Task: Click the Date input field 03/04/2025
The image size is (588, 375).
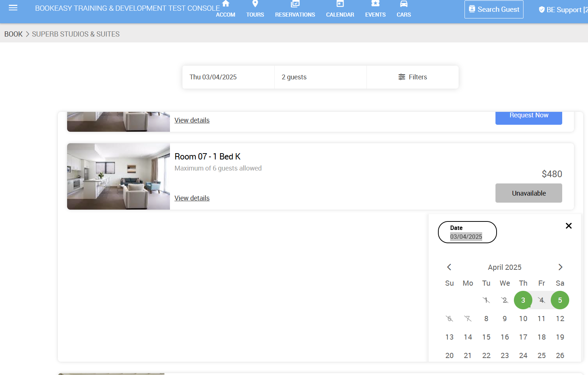Action: [x=467, y=232]
